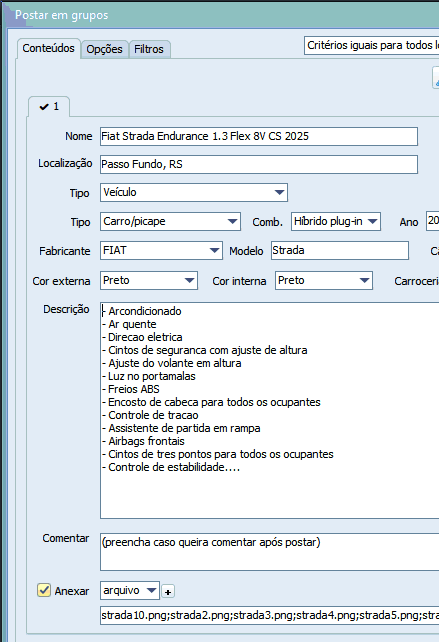Click the '- Controle de estabilidade....' line
The image size is (439, 642).
[171, 467]
